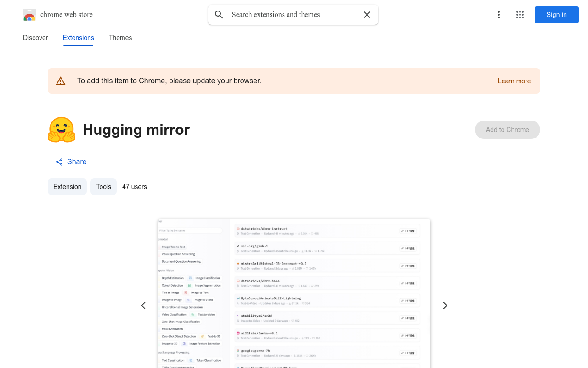Open the Learn more link in the banner
Screen dimensions: 588x368
pos(514,81)
